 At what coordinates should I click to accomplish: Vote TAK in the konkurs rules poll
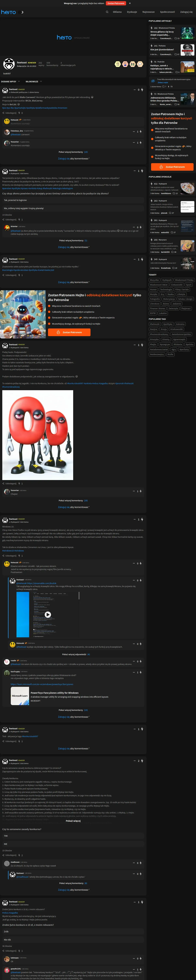(73, 836)
